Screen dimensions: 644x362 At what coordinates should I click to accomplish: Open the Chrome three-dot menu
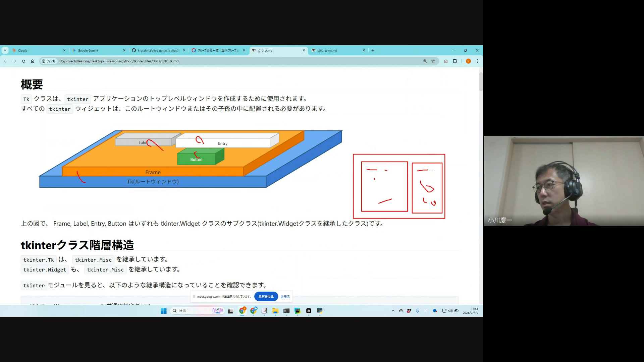point(477,61)
